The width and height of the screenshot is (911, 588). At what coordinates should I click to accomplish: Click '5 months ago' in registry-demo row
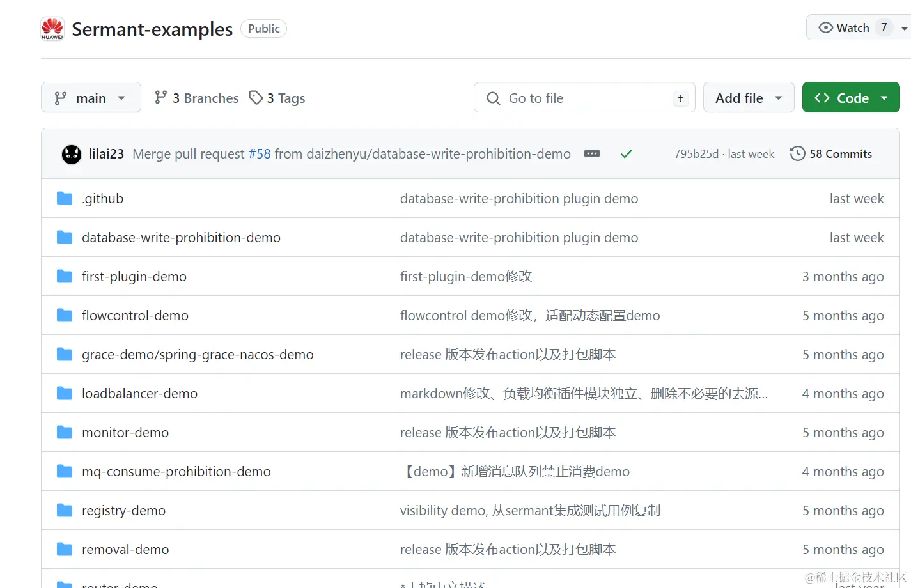843,511
